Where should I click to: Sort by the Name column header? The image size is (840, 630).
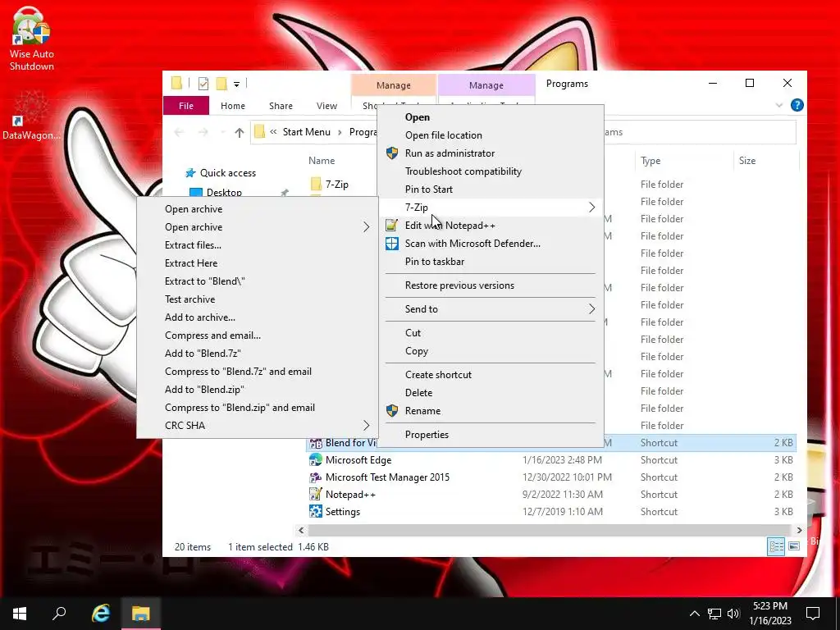coord(322,161)
